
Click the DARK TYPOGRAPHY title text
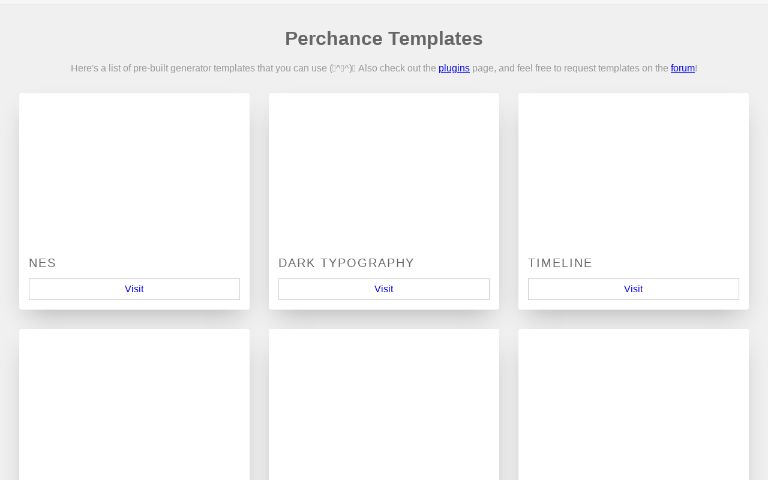tap(346, 263)
